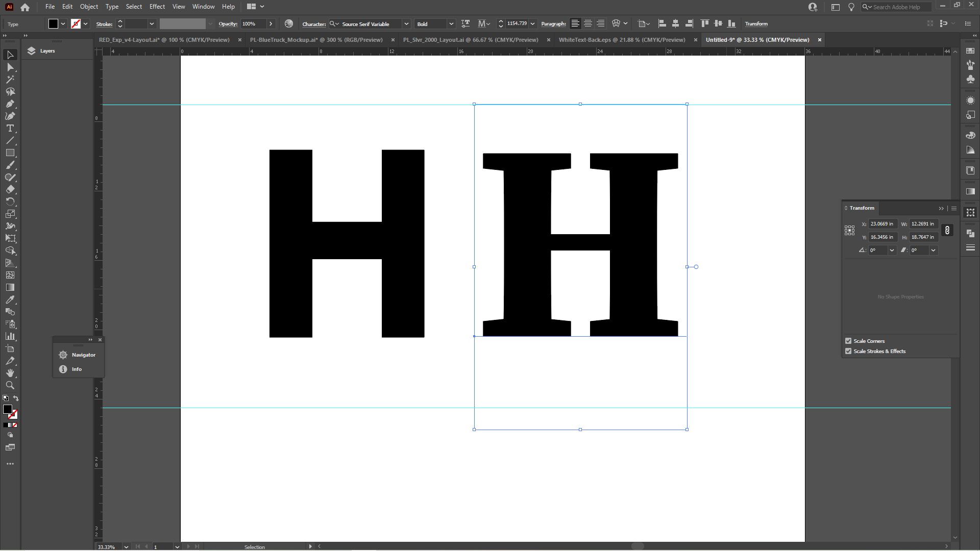Set paragraph alignment to right

[601, 24]
